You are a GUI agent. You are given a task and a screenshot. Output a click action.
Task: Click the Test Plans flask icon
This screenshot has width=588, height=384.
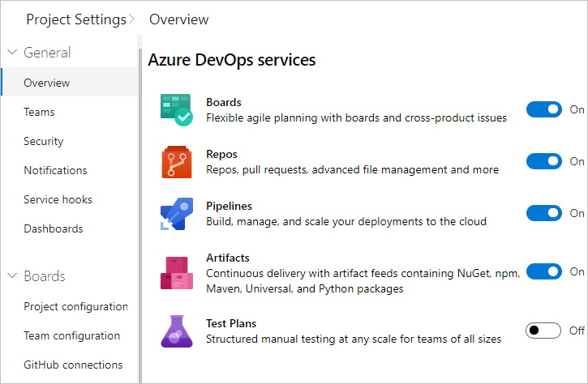[x=176, y=331]
